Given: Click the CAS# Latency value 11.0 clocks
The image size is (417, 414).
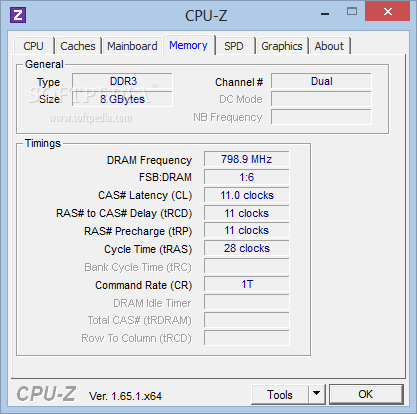Looking at the screenshot, I should [247, 195].
